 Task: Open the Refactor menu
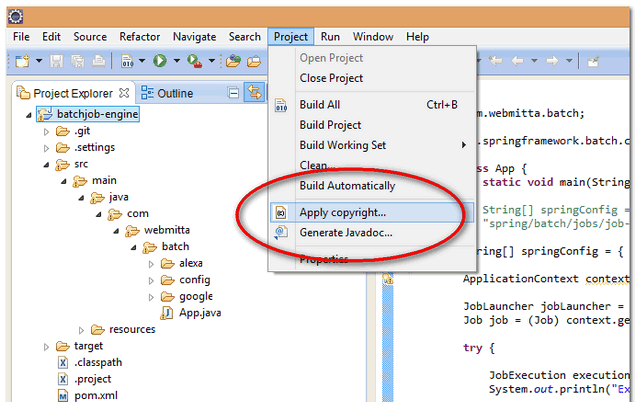tap(140, 37)
